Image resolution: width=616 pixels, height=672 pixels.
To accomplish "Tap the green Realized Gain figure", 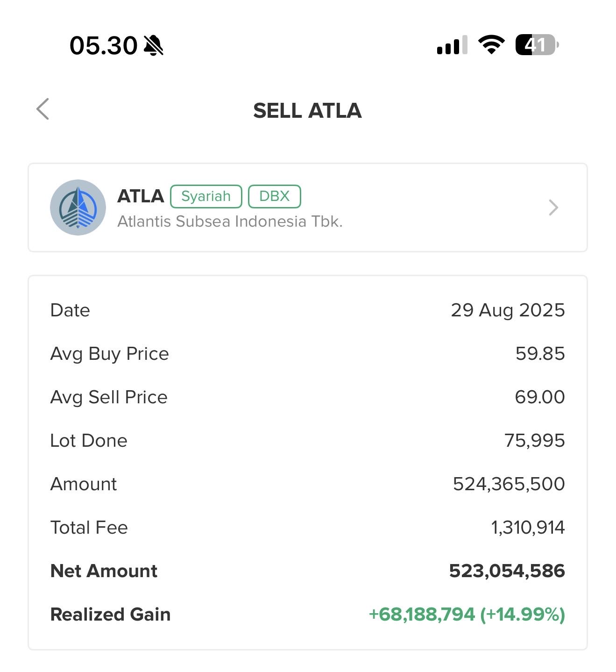I will click(467, 615).
